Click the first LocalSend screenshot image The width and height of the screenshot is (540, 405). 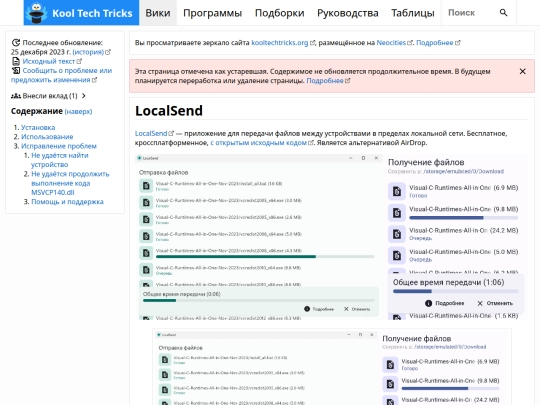[x=332, y=237]
